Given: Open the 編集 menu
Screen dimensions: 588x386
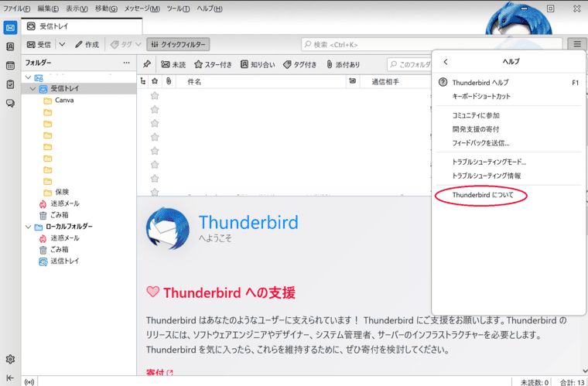Looking at the screenshot, I should 48,9.
